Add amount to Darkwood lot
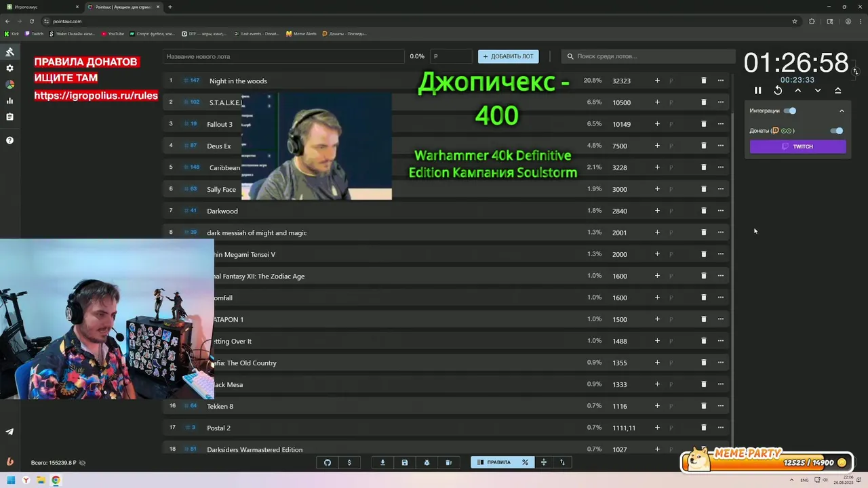Screen dimensions: 868x488 [657, 211]
